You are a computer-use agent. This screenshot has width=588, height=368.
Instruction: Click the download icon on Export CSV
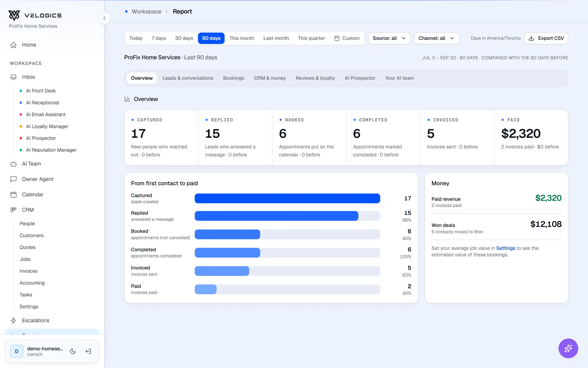pyautogui.click(x=531, y=38)
